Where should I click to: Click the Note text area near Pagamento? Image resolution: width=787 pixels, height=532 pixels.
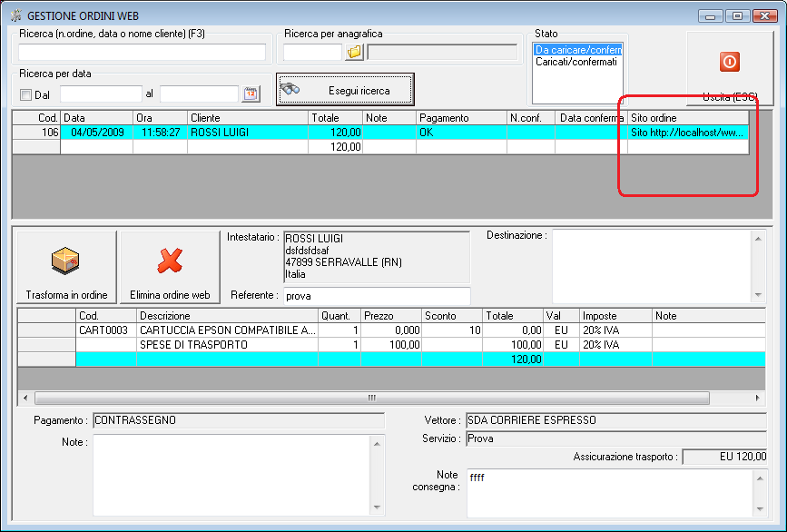point(231,475)
